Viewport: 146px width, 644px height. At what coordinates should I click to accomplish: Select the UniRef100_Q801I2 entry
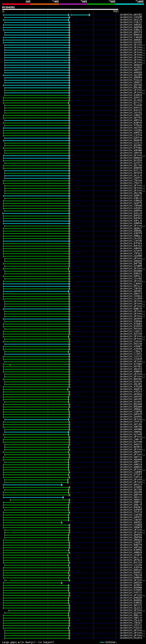(131, 497)
